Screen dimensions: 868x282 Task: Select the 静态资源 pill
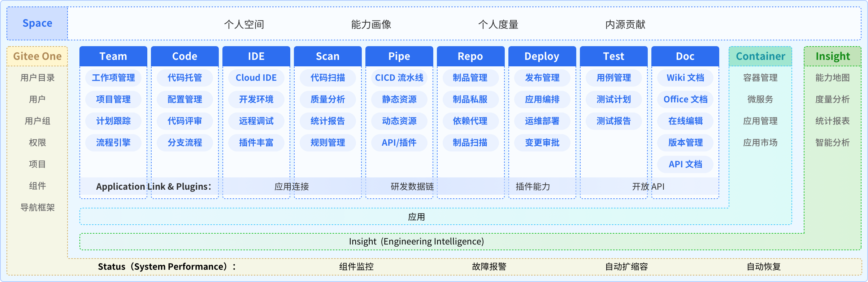pyautogui.click(x=399, y=100)
